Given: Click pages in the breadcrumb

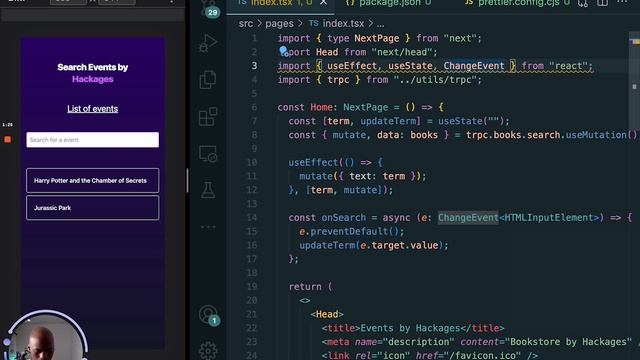Looking at the screenshot, I should [x=279, y=24].
